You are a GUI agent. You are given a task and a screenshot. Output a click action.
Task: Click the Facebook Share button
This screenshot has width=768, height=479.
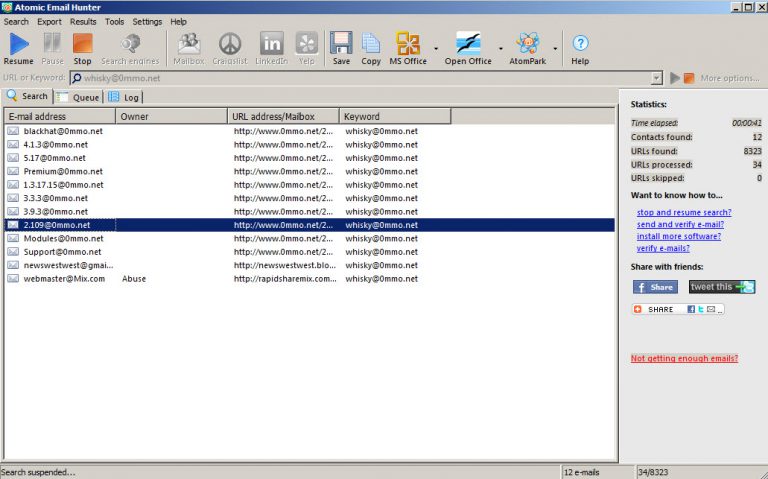point(655,287)
